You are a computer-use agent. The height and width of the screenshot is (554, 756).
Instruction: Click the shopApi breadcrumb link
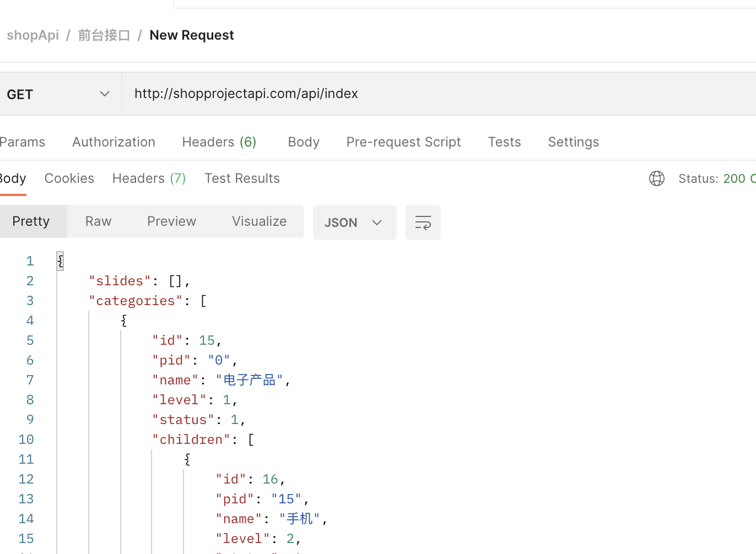point(33,35)
